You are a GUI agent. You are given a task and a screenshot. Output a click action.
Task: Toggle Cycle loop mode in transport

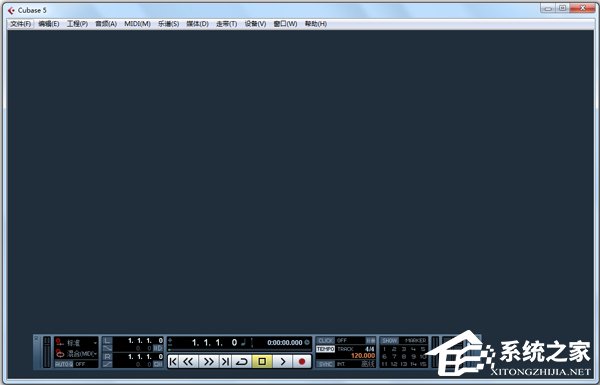point(242,361)
